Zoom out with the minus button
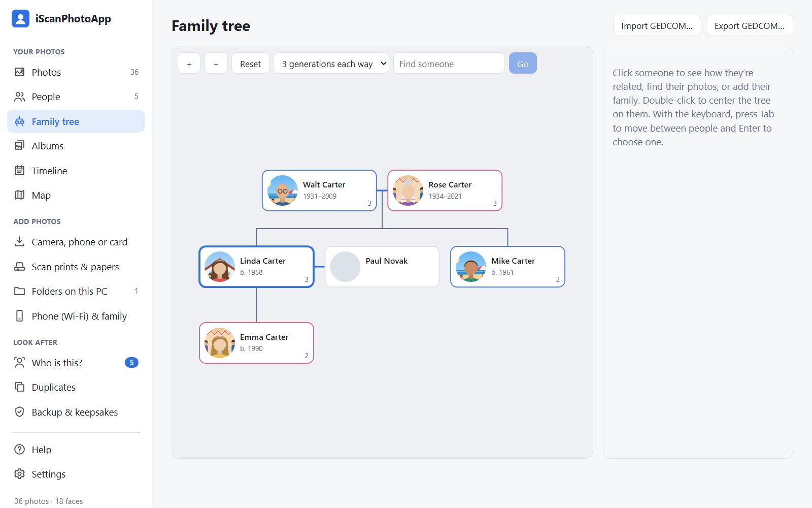 tap(216, 63)
